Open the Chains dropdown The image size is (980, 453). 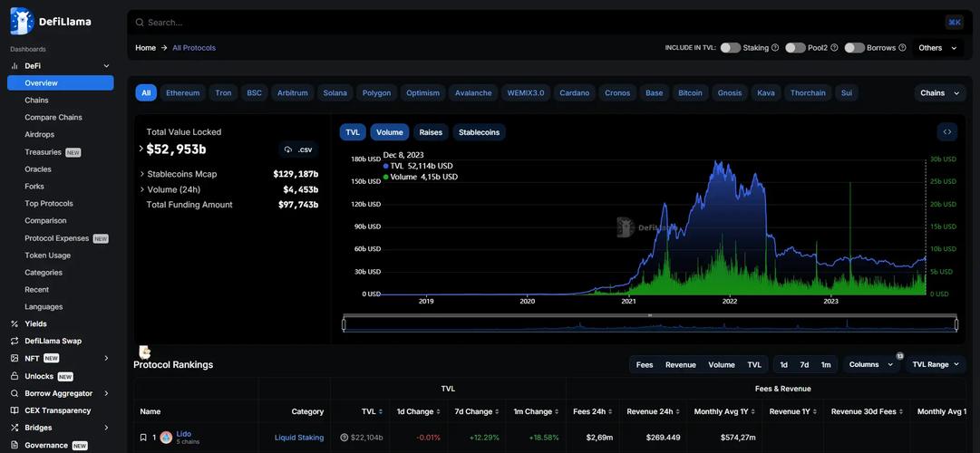[939, 92]
